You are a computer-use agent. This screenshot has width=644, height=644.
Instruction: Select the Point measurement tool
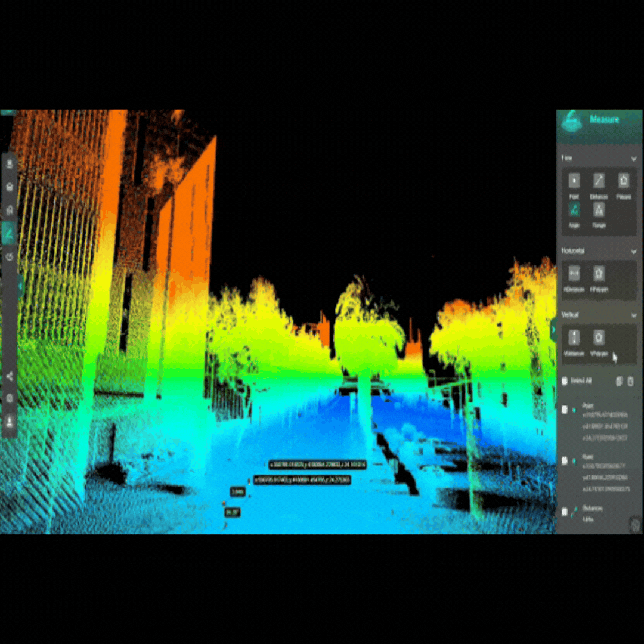click(x=574, y=181)
